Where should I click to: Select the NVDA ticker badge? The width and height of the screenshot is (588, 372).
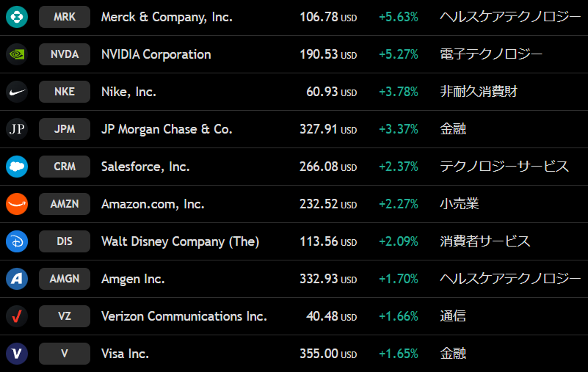[65, 54]
